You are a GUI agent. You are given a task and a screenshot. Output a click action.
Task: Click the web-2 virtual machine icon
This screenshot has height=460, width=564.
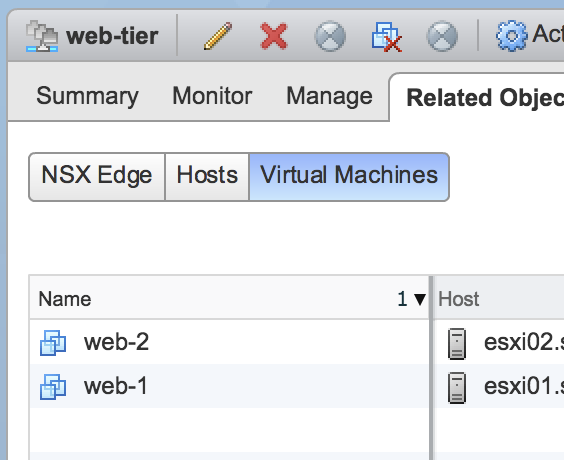(53, 342)
